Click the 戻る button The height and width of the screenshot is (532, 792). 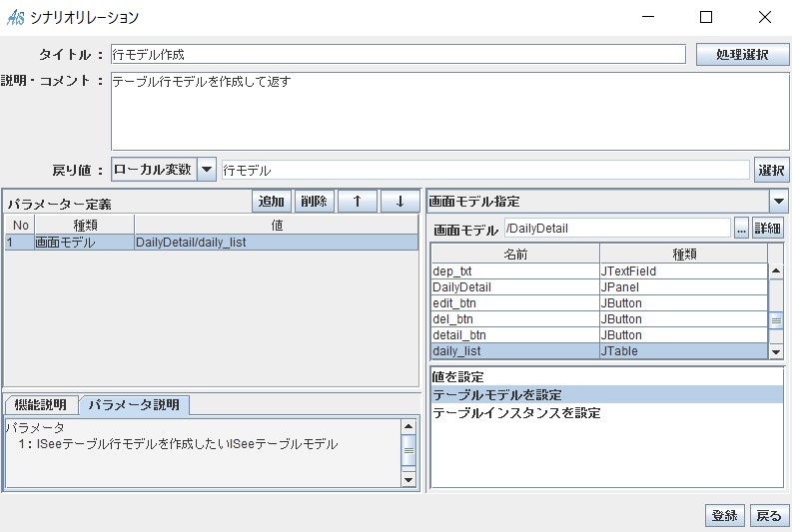pos(768,515)
